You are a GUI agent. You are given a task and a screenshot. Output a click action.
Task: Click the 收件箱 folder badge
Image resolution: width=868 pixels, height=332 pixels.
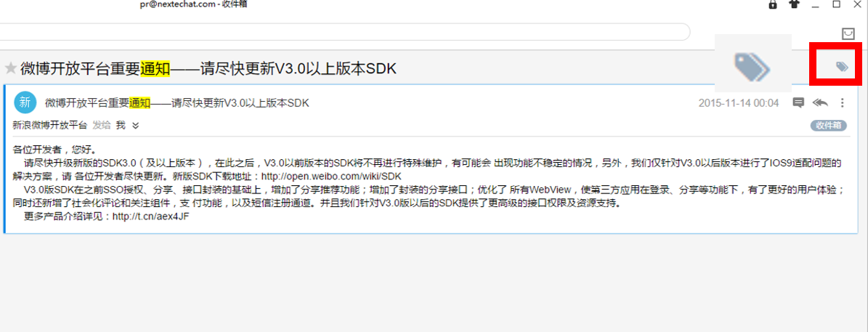click(x=829, y=126)
